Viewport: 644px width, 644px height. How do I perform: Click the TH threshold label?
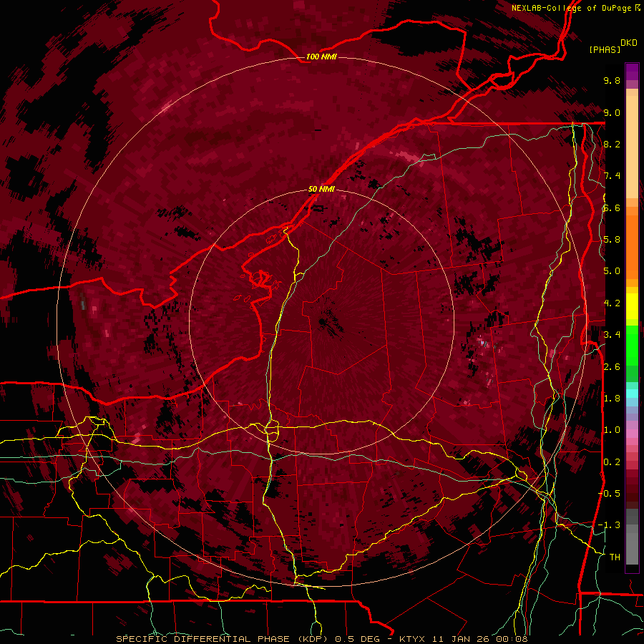point(615,557)
